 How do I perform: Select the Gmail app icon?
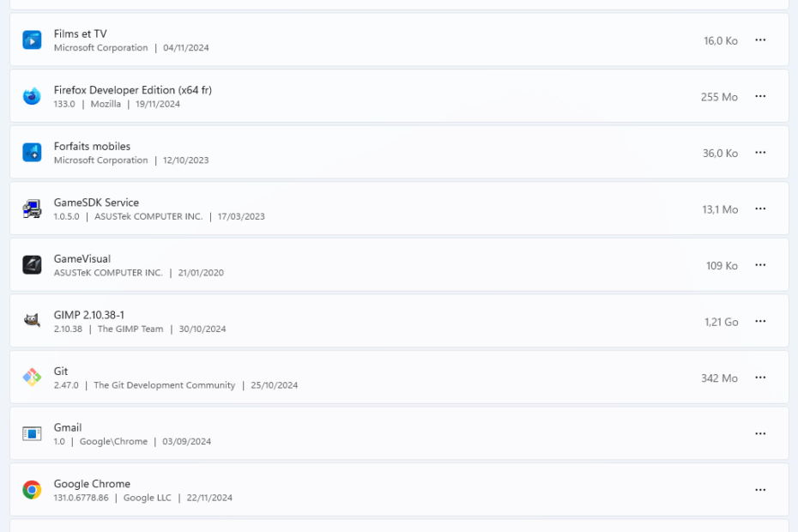(32, 433)
